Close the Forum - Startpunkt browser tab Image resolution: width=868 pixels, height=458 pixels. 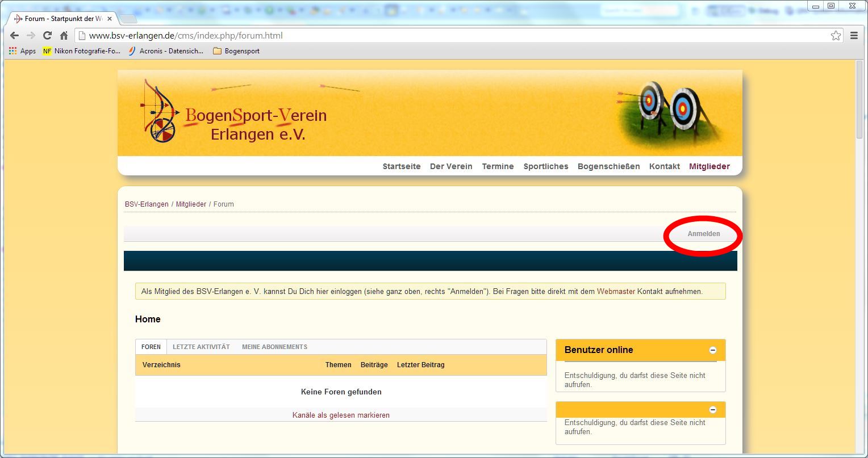[x=108, y=19]
